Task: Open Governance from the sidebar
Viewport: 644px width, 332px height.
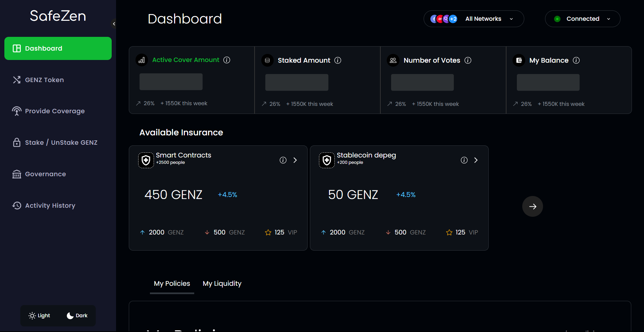Action: 45,174
